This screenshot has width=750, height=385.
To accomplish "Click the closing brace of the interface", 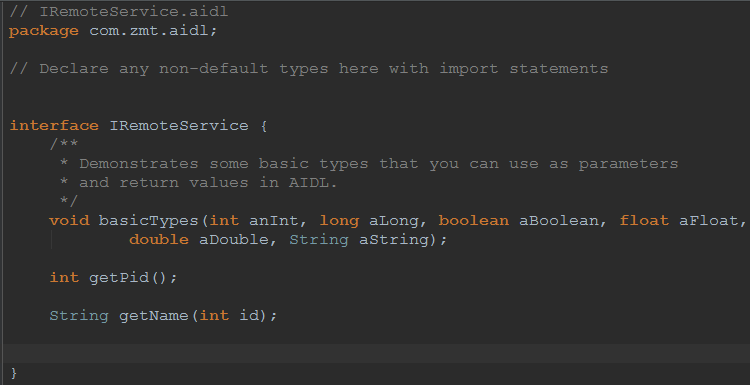I will (14, 373).
